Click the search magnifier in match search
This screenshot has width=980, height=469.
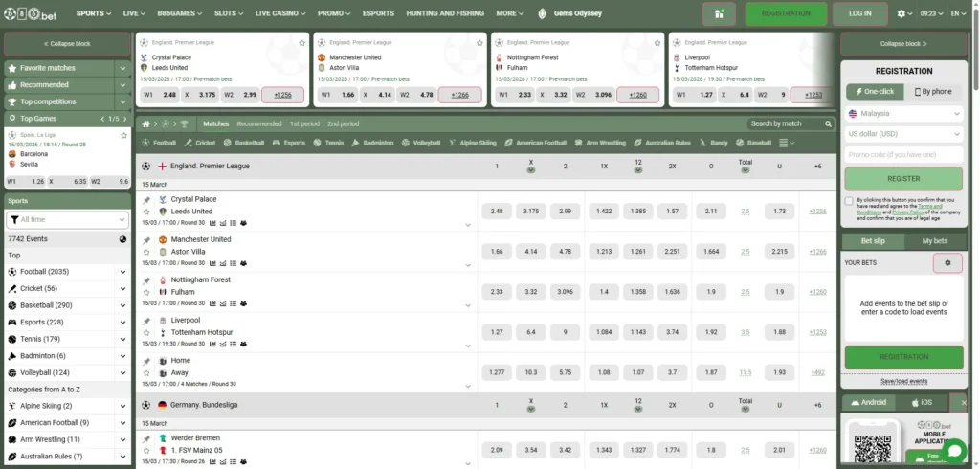pos(828,123)
